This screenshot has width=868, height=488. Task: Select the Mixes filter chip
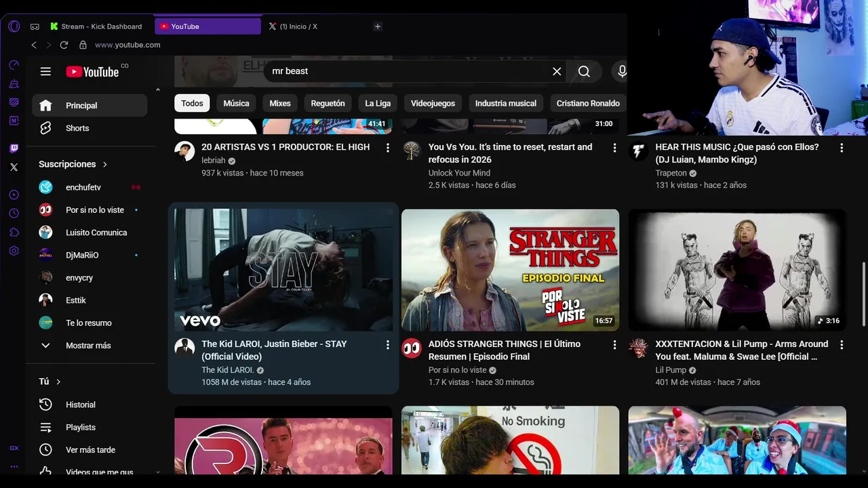pos(280,103)
